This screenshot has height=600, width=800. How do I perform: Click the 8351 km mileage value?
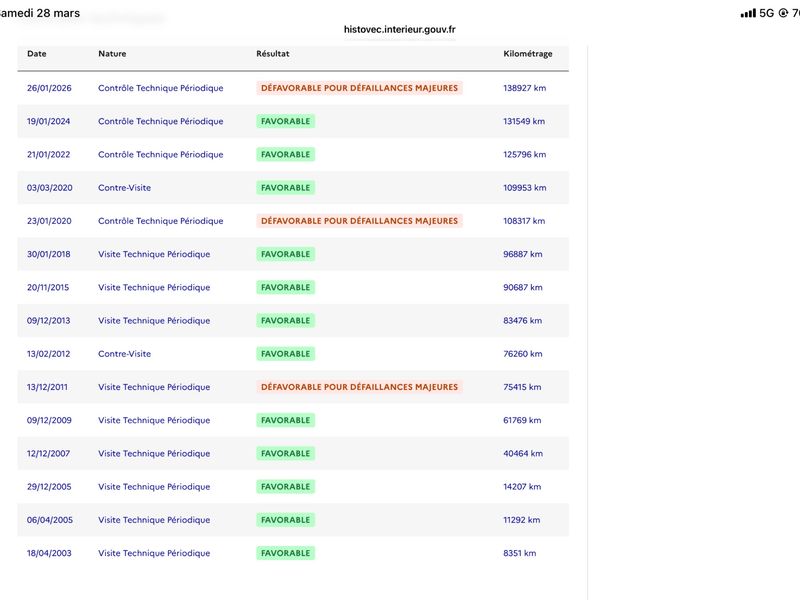(x=519, y=552)
